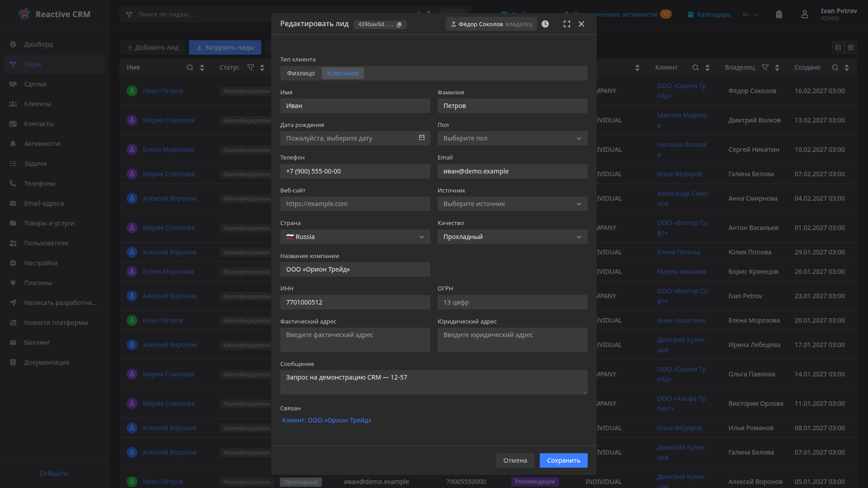Sort the Клиент column
Image resolution: width=868 pixels, height=488 pixels.
(x=708, y=67)
